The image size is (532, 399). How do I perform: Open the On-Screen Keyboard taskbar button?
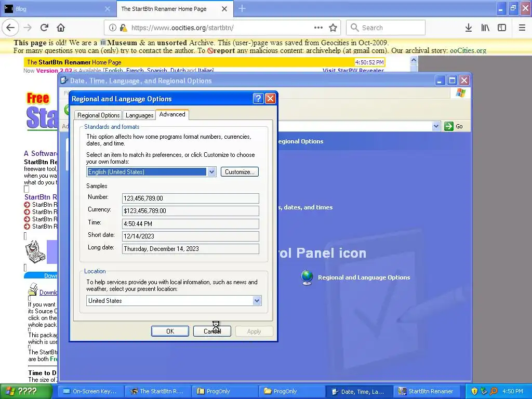[90, 391]
